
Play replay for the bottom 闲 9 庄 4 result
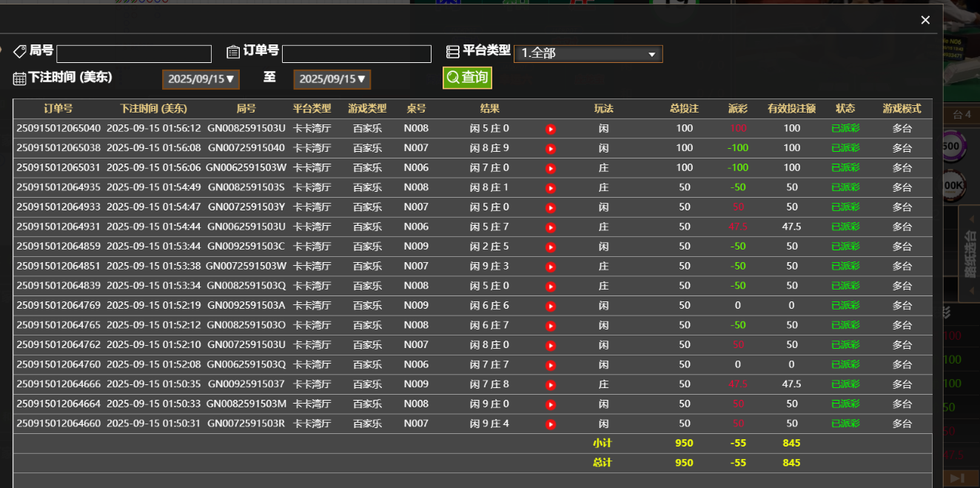coord(551,424)
